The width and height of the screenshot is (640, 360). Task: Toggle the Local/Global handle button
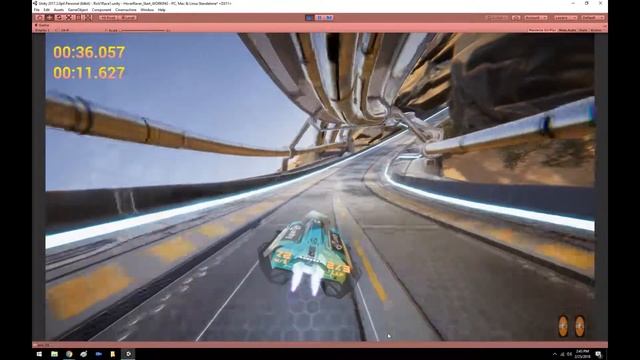(x=128, y=18)
